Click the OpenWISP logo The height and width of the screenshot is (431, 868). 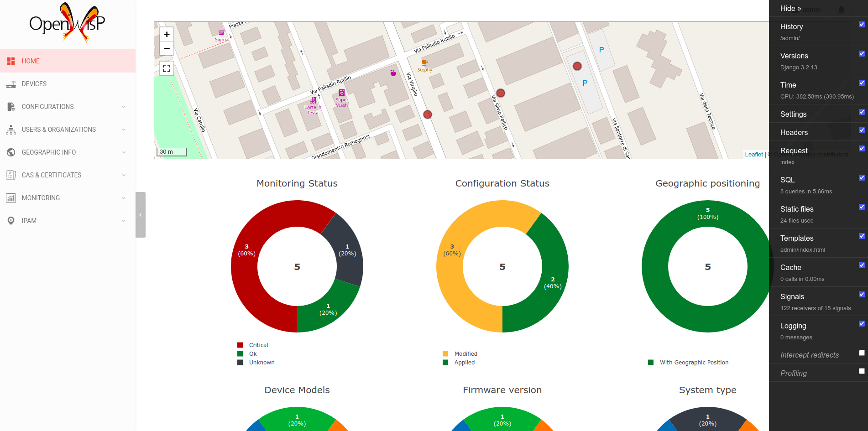pyautogui.click(x=67, y=23)
